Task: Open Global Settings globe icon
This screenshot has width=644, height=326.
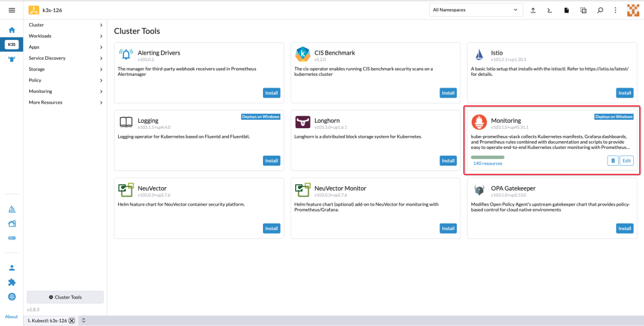Action: point(12,296)
